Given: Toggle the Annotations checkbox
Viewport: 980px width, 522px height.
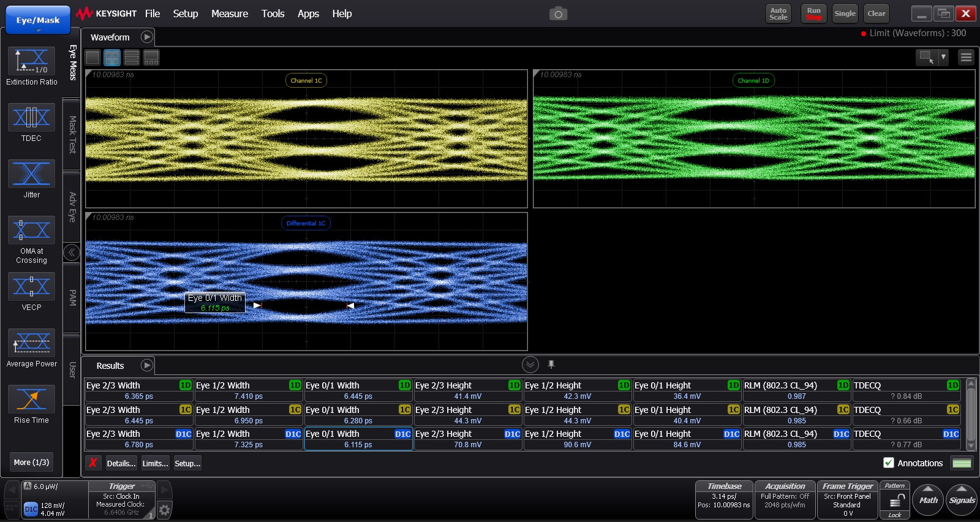Looking at the screenshot, I should (889, 463).
